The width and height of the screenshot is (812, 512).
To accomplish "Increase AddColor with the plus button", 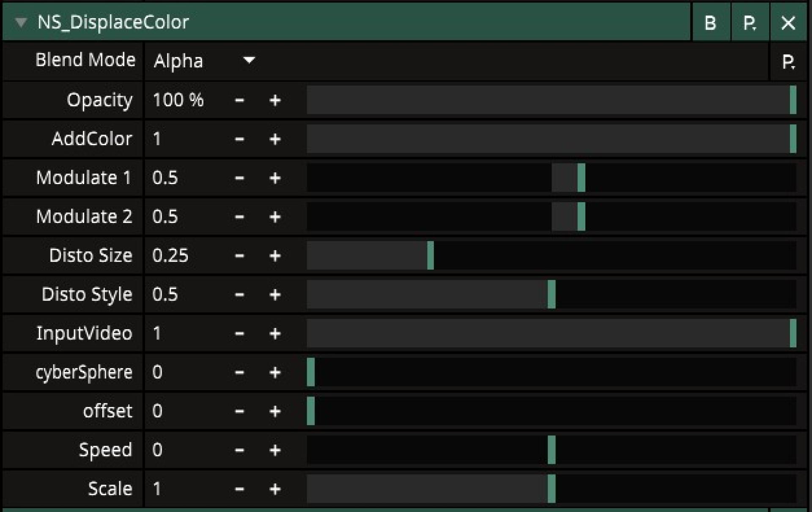I will click(x=275, y=139).
